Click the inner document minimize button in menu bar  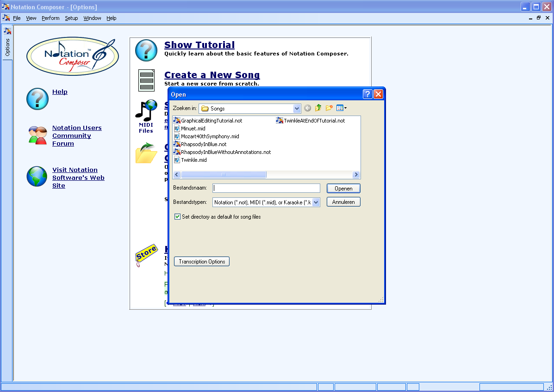(530, 18)
